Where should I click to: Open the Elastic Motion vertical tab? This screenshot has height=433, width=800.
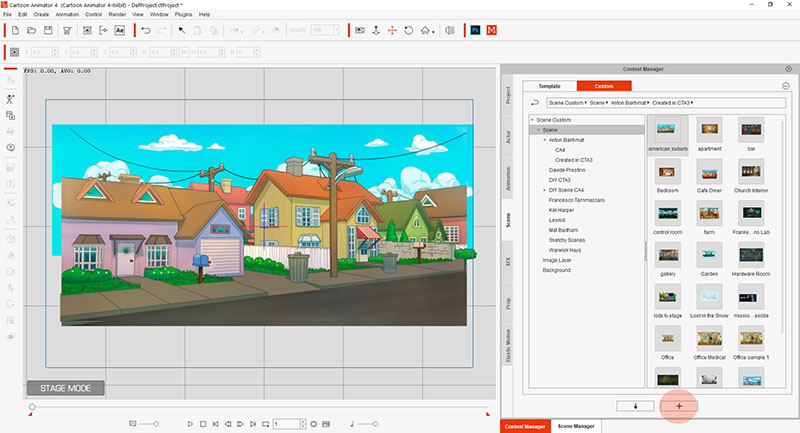click(x=508, y=345)
